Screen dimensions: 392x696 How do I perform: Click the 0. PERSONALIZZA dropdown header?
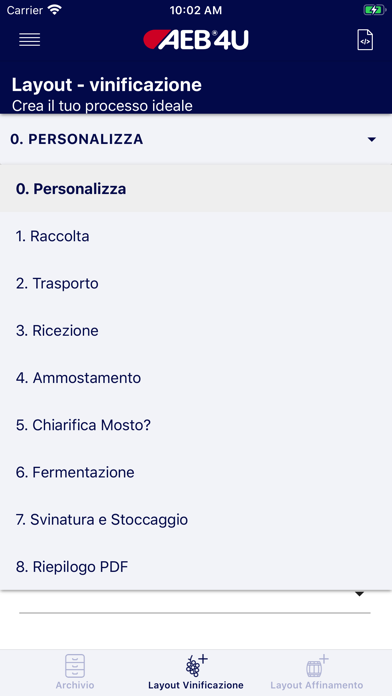196,139
